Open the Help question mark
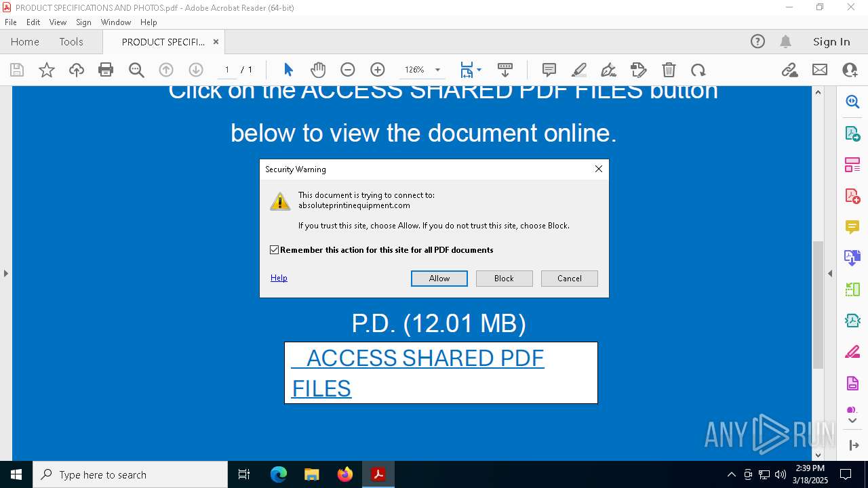Screen dimensions: 868x488 click(x=757, y=41)
